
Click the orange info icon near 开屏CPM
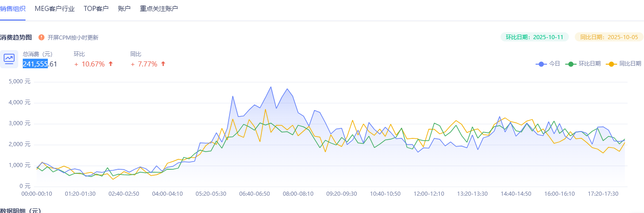click(41, 37)
